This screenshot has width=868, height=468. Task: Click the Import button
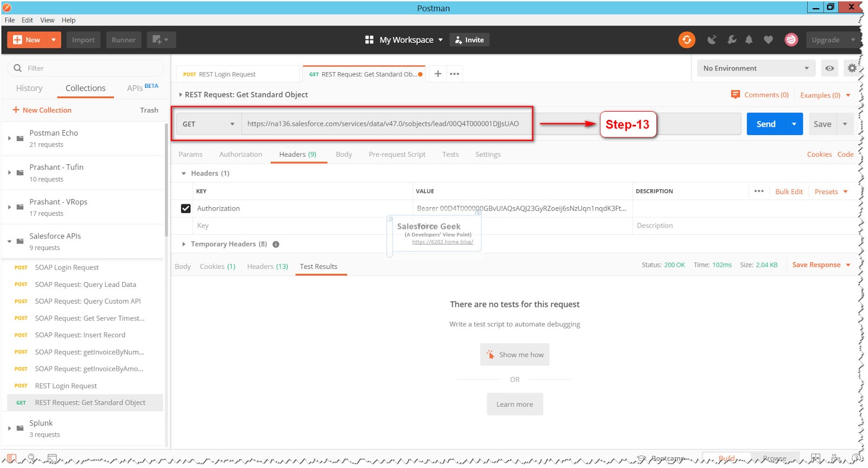(84, 40)
